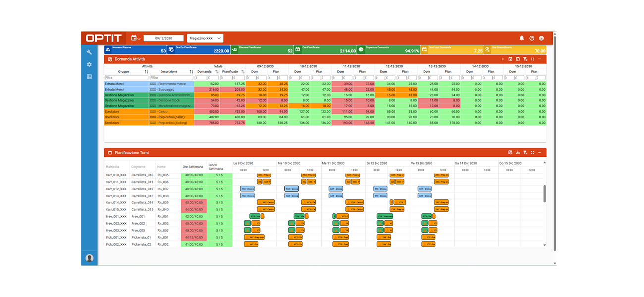Expand Pianificazione Turni to fullscreen

tap(533, 153)
